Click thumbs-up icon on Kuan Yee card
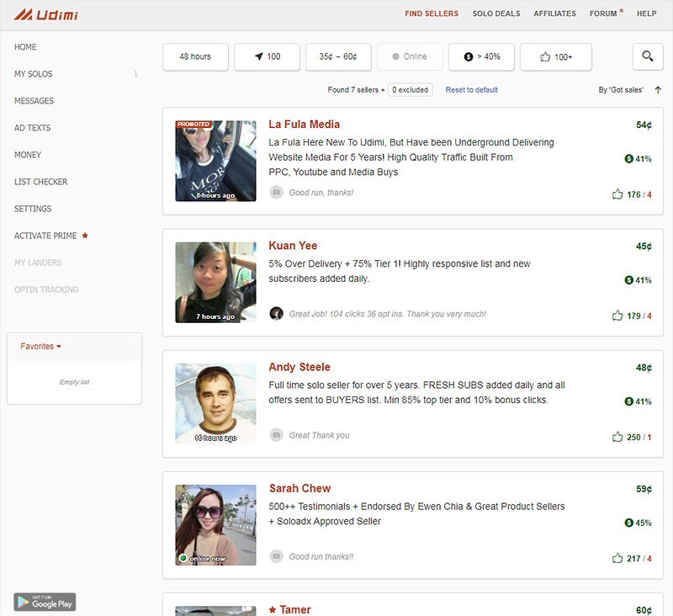This screenshot has height=616, width=673. tap(617, 316)
